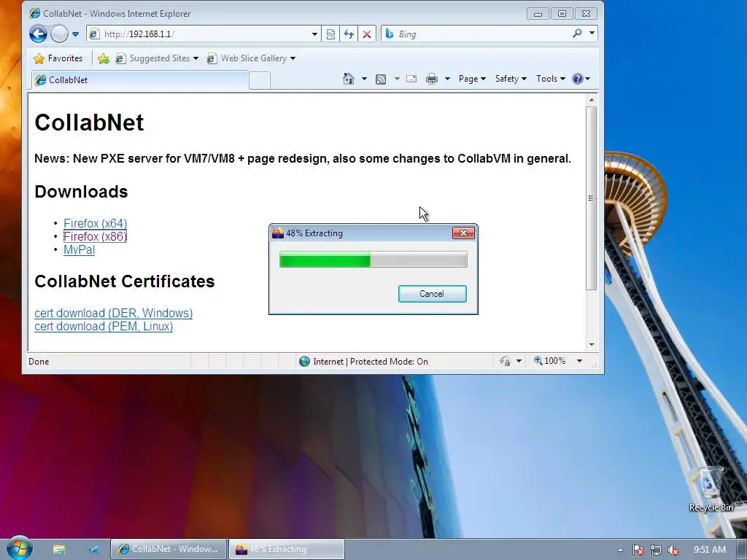The image size is (747, 560).
Task: Open a new blank tab
Action: pos(260,80)
